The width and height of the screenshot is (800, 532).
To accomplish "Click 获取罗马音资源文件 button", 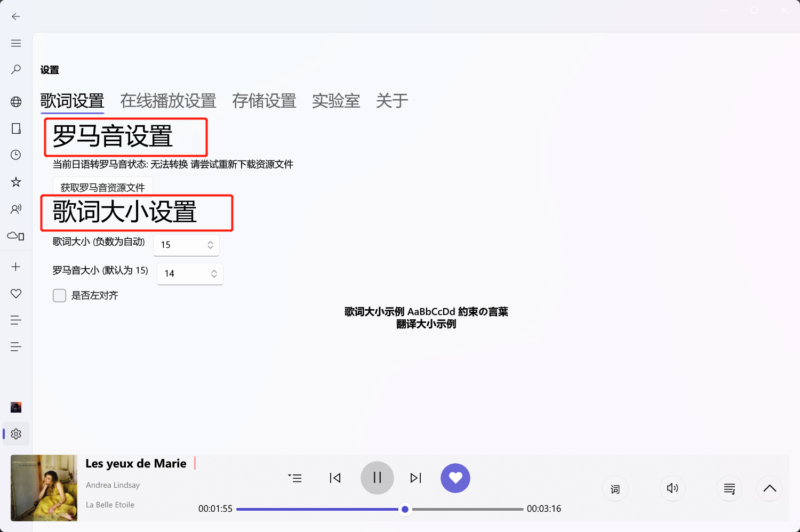I will 102,187.
